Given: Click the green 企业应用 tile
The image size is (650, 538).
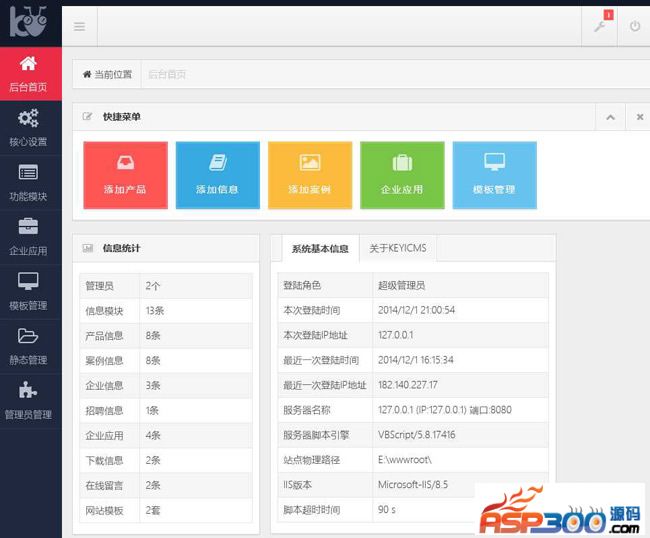Looking at the screenshot, I should [402, 175].
